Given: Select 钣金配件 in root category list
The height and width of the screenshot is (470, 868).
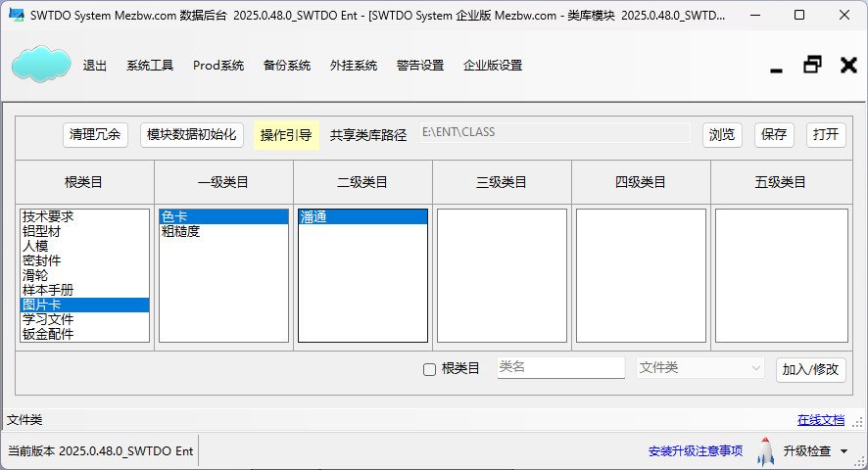Looking at the screenshot, I should [48, 335].
